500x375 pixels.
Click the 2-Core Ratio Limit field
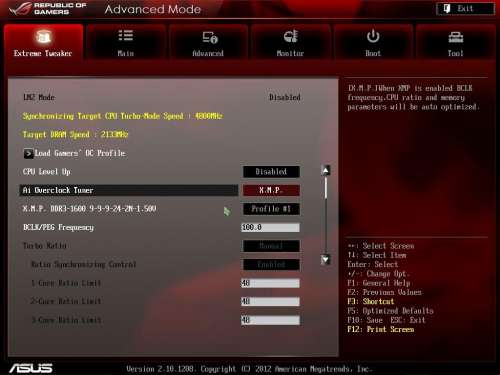(x=270, y=302)
